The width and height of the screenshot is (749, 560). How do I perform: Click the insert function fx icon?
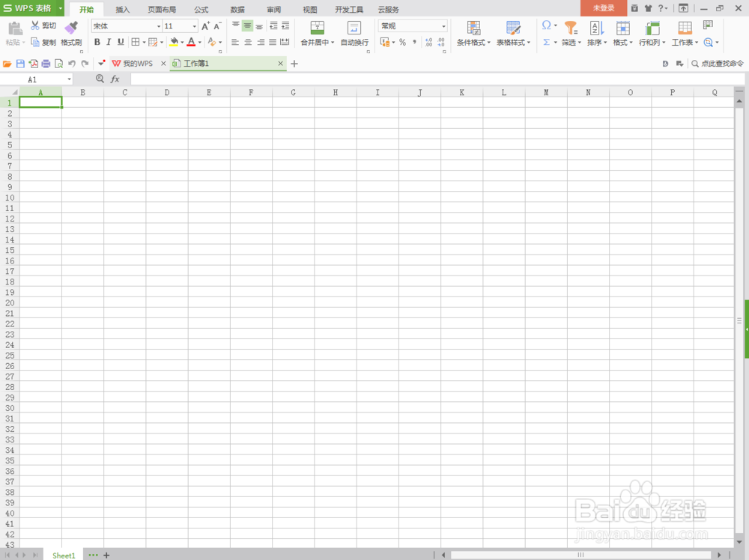click(115, 79)
